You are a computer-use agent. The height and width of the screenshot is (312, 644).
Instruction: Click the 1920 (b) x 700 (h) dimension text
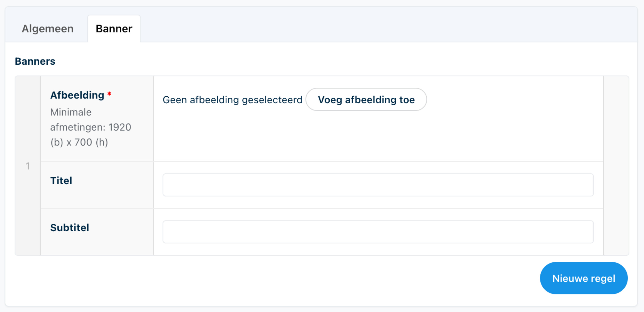click(x=91, y=135)
